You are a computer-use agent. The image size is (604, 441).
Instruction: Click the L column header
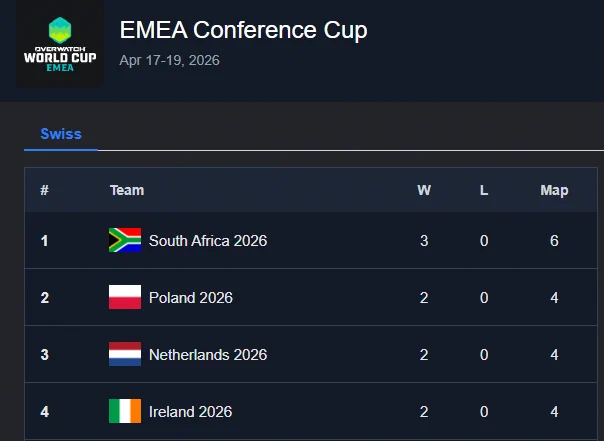tap(484, 190)
